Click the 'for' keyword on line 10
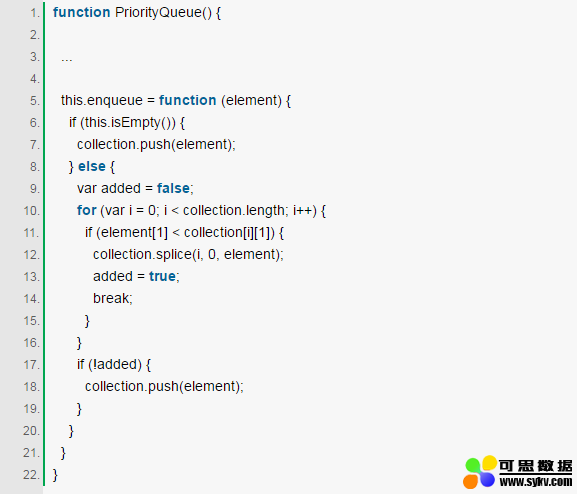Viewport: 577px width, 494px height. (x=86, y=211)
